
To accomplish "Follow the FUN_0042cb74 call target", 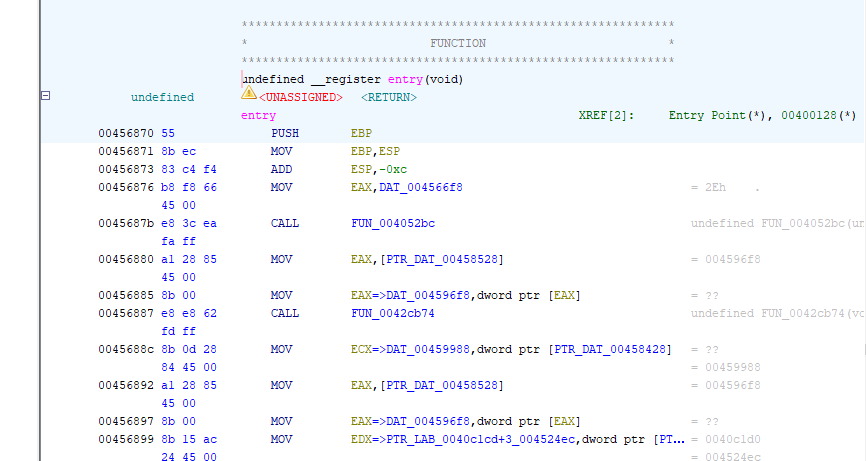I will (393, 313).
